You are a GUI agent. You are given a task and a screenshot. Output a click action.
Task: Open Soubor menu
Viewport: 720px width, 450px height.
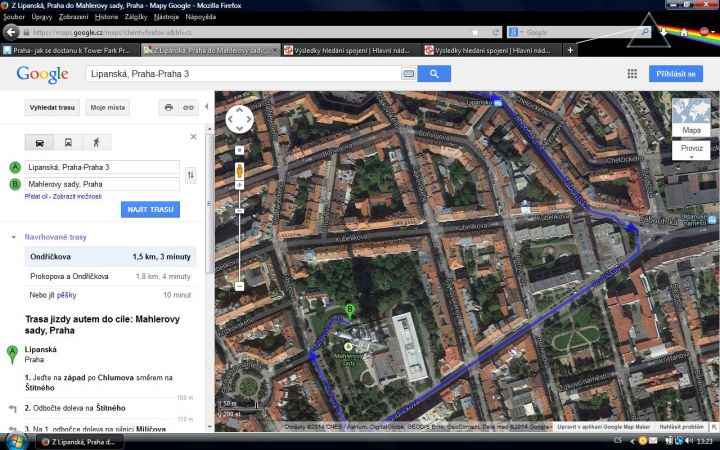[x=14, y=17]
